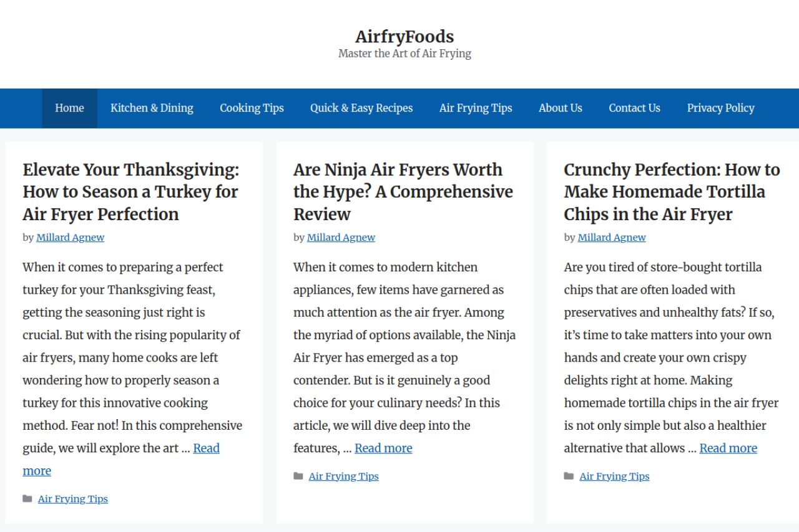Screen dimensions: 799x532
Task: Click the folder icon under the Thanksgiving turkey article
Action: point(27,499)
